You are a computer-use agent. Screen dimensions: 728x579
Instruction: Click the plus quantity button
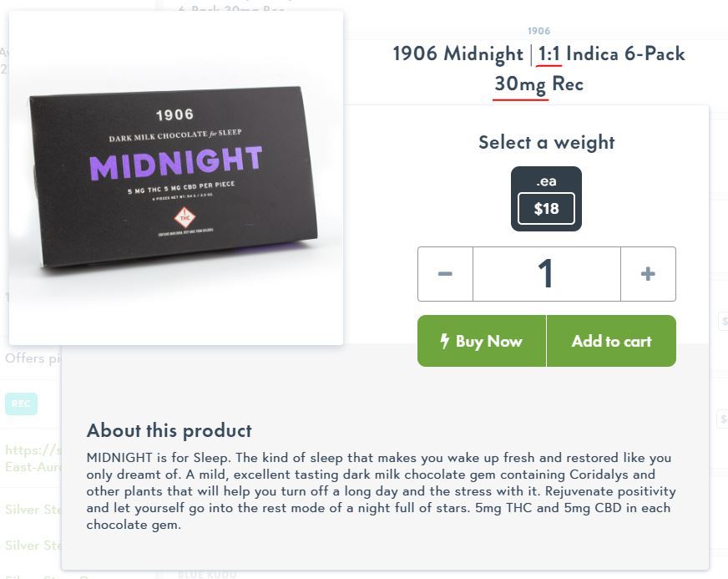(x=648, y=274)
